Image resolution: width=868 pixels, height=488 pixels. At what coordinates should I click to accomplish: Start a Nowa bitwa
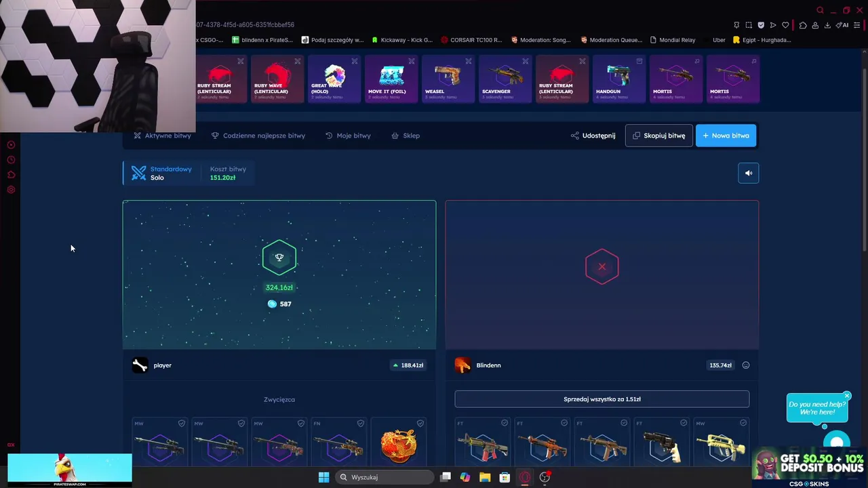(x=726, y=136)
